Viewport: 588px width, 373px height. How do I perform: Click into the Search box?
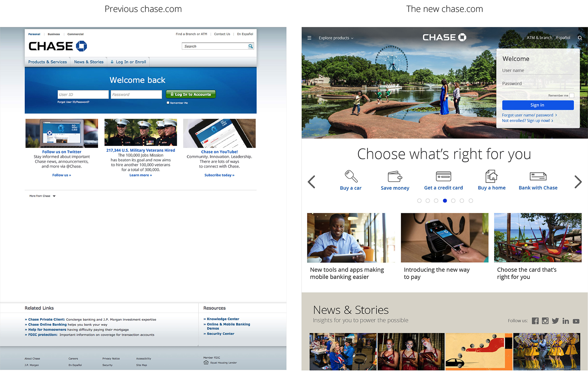point(215,46)
